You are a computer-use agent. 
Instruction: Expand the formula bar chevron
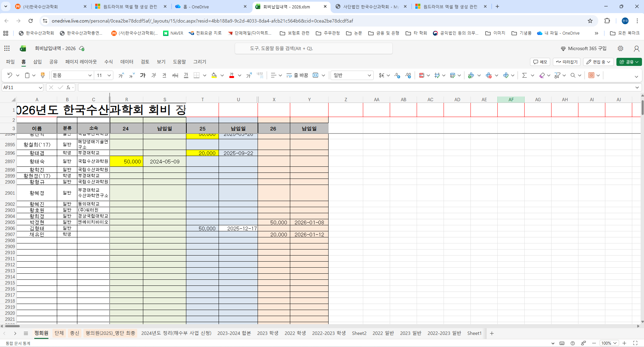coord(637,87)
